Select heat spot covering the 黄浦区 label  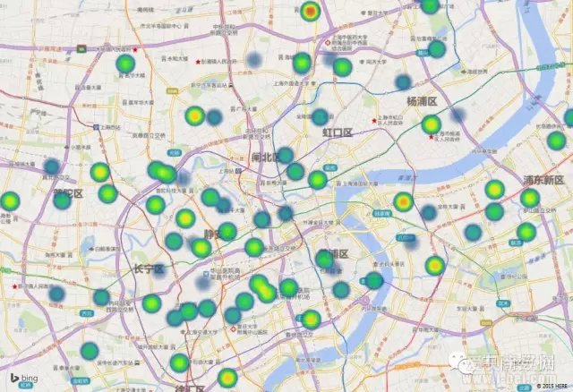(324, 259)
